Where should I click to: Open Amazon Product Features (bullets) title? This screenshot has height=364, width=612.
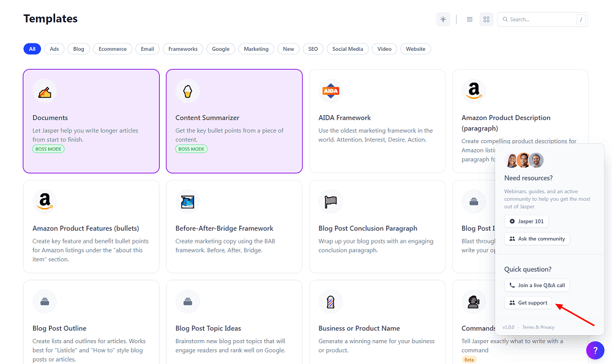[x=86, y=228]
